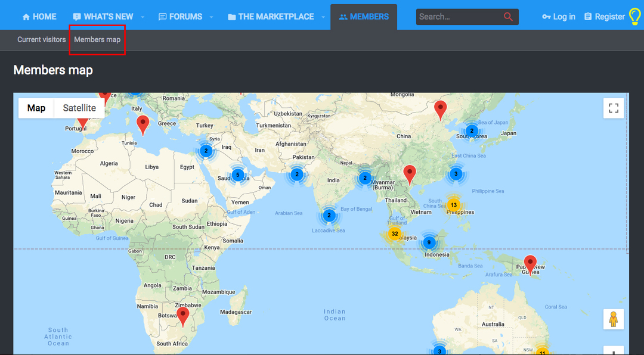Switch the map to Satellite view
This screenshot has height=355, width=644.
(x=79, y=108)
